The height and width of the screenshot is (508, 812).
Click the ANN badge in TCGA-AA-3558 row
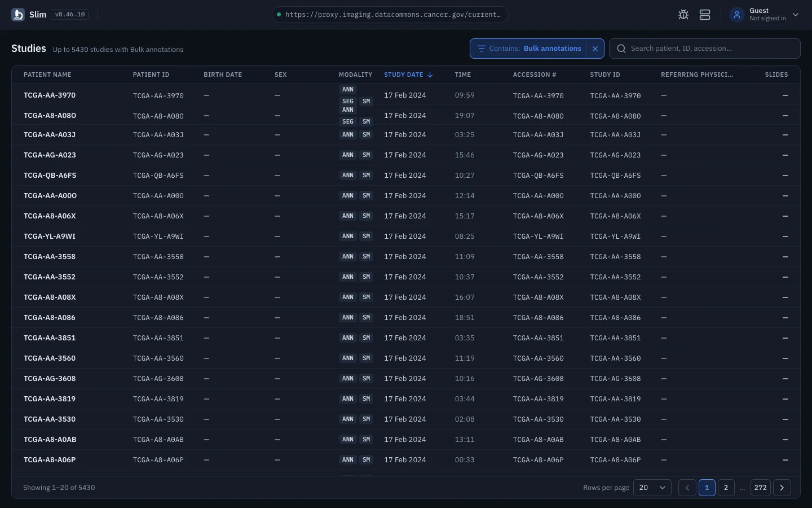[x=348, y=257]
